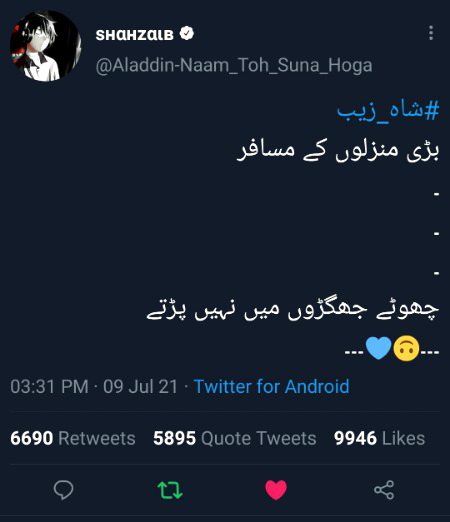
Task: Tap the reply speech bubble icon
Action: (x=63, y=490)
